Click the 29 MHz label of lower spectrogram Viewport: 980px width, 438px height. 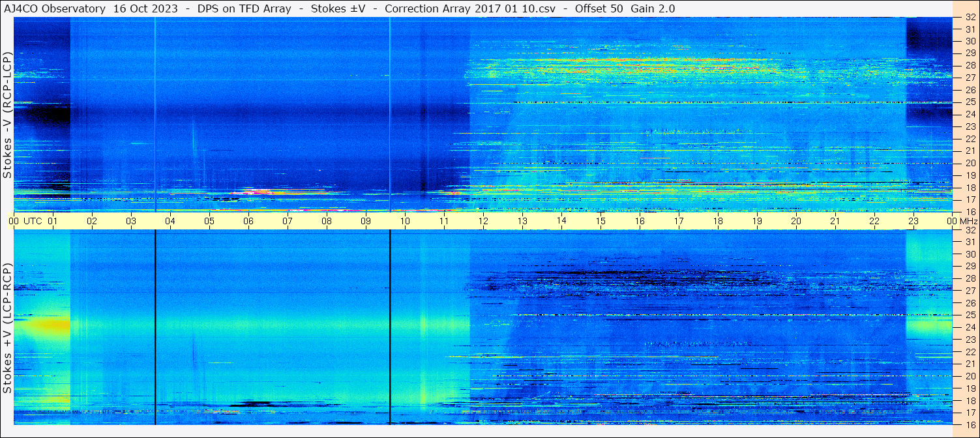point(970,267)
